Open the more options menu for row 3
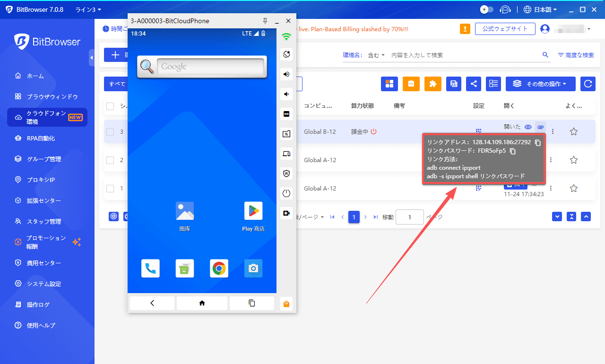Screen dimensions: 605x364 pyautogui.click(x=553, y=131)
